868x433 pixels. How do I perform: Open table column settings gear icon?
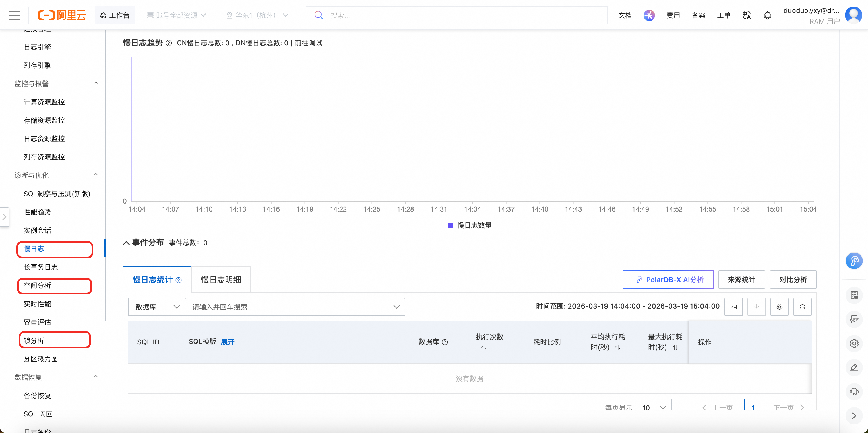point(779,307)
